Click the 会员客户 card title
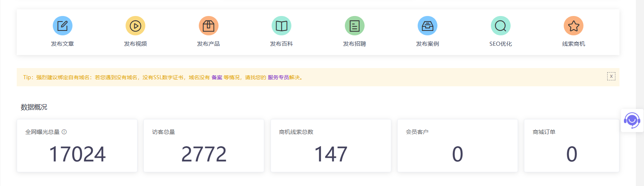Viewport: 644px width, 186px height. [417, 132]
